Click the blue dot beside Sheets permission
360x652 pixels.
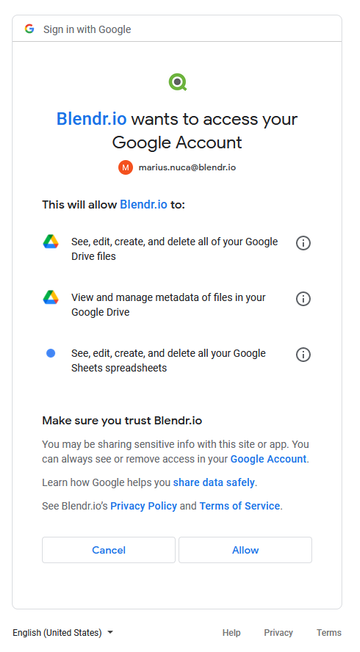[x=51, y=353]
